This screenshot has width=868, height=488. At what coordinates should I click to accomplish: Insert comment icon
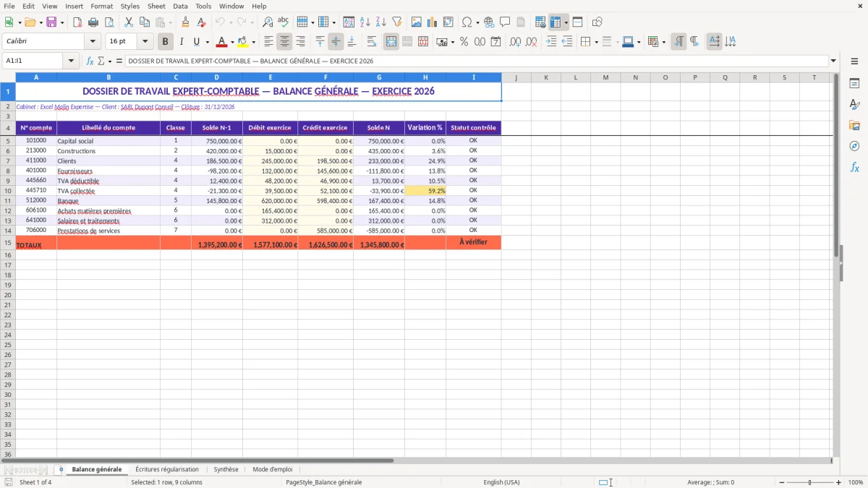(x=505, y=22)
